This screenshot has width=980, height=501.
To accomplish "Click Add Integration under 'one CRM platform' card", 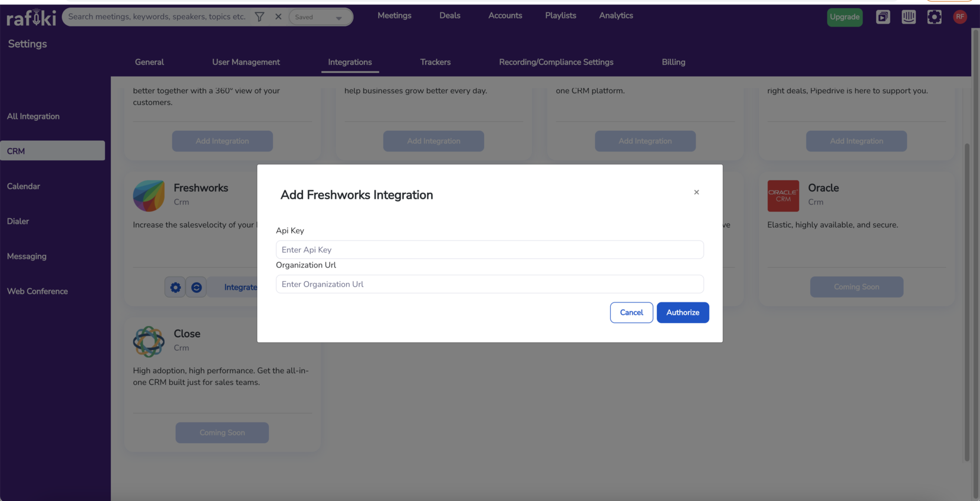I will (645, 141).
